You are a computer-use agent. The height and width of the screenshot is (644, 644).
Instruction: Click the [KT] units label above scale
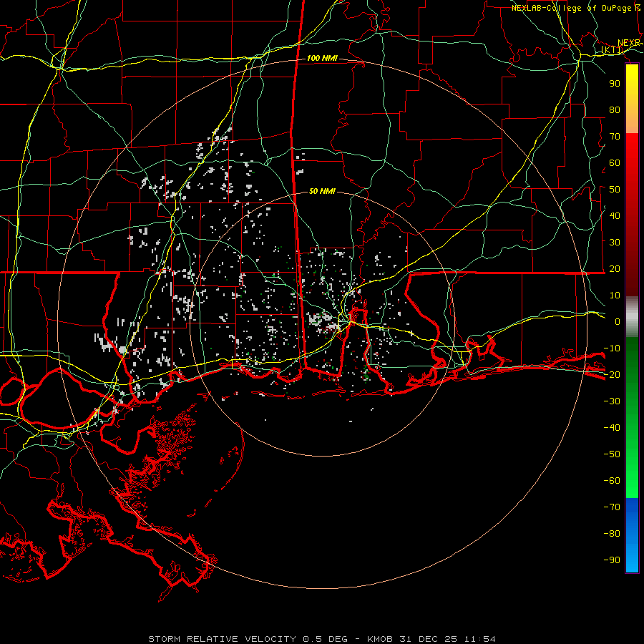click(612, 50)
